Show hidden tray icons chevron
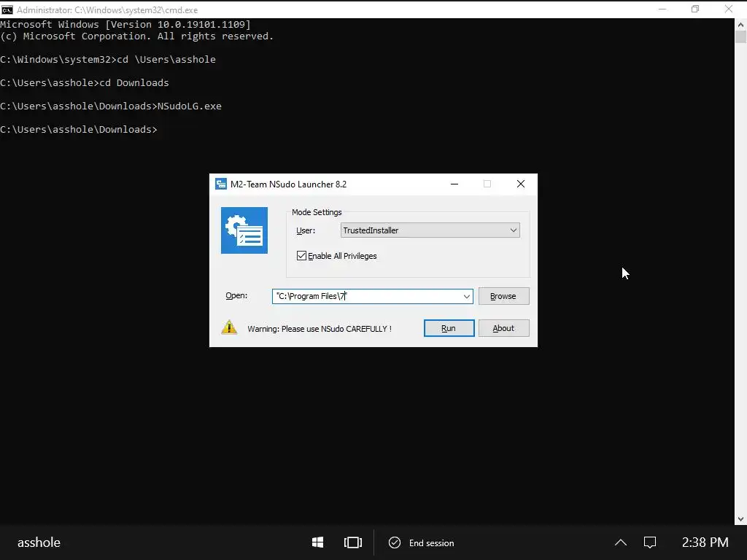The width and height of the screenshot is (747, 560). pyautogui.click(x=620, y=542)
